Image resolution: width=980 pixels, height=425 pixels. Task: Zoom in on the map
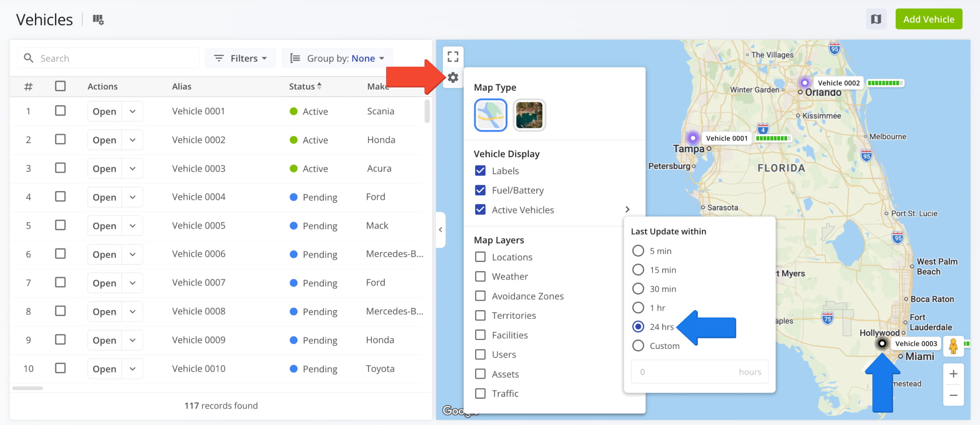(953, 374)
